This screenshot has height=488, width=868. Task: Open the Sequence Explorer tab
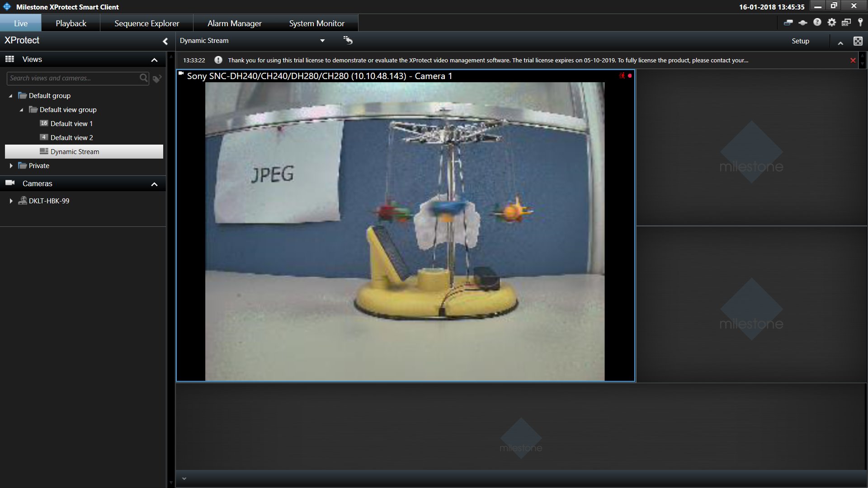146,23
